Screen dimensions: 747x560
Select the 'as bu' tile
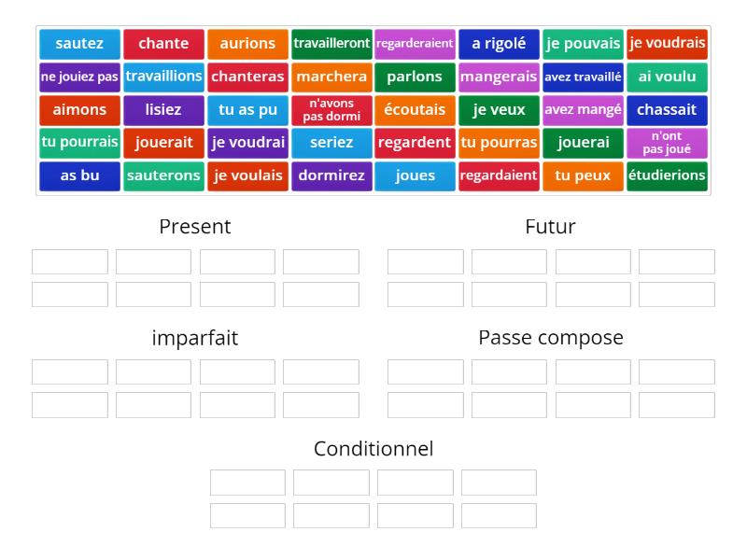(79, 175)
